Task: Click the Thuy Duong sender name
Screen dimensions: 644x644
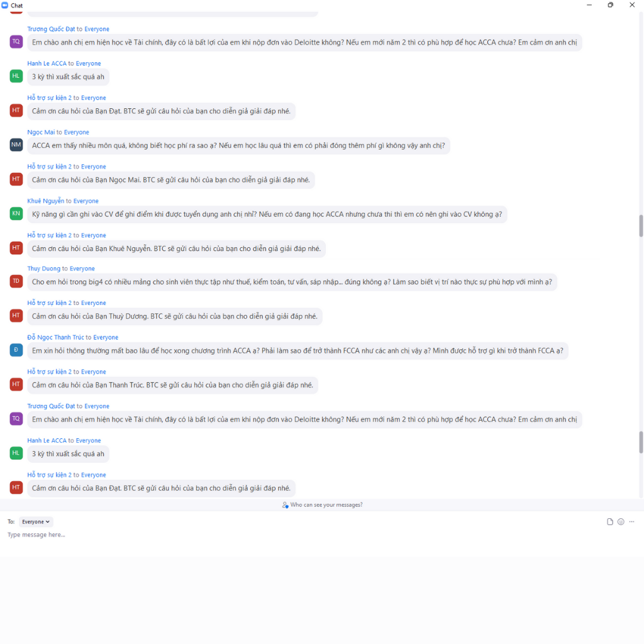Action: pyautogui.click(x=43, y=269)
